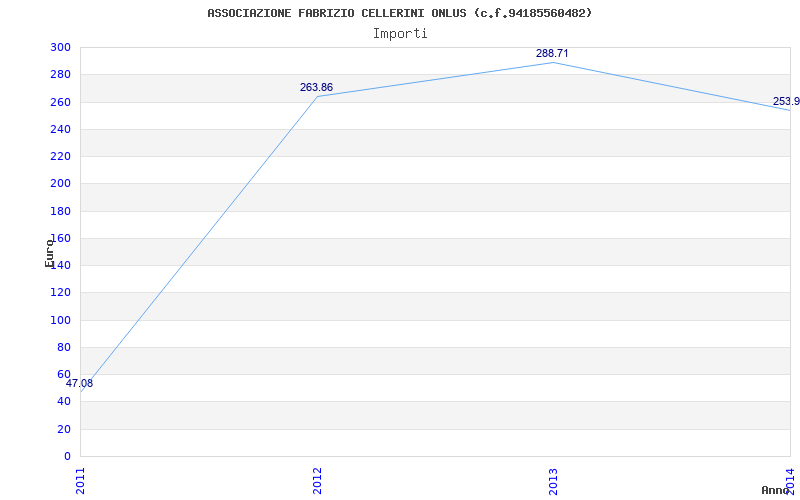Click the 20 y-axis tick label
The height and width of the screenshot is (500, 800).
[64, 429]
